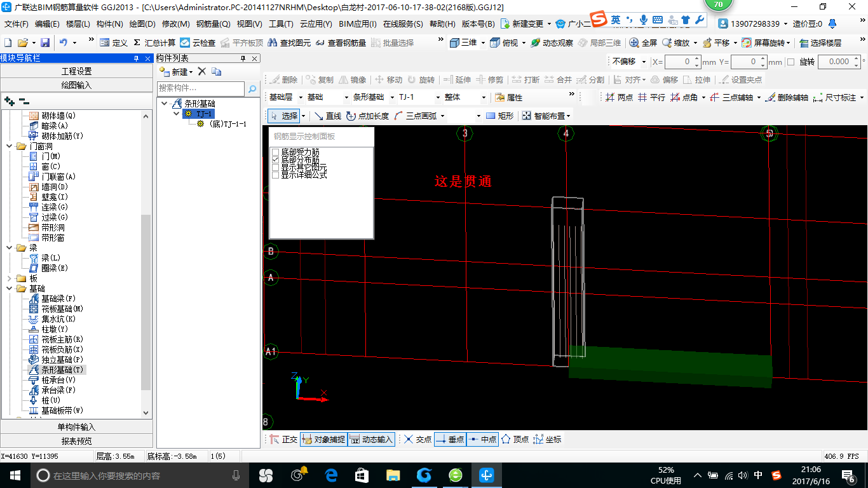Viewport: 868px width, 488px height.
Task: Select 平行 parallel auxiliary axis tool
Action: point(651,97)
